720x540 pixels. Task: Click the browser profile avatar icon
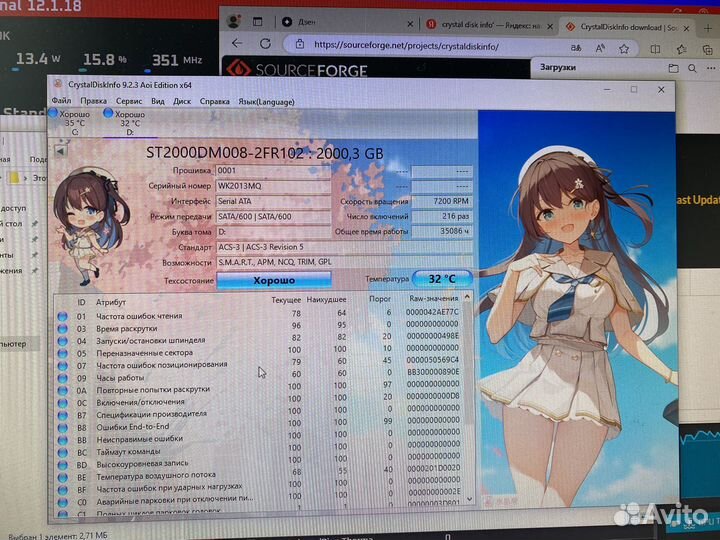point(233,20)
